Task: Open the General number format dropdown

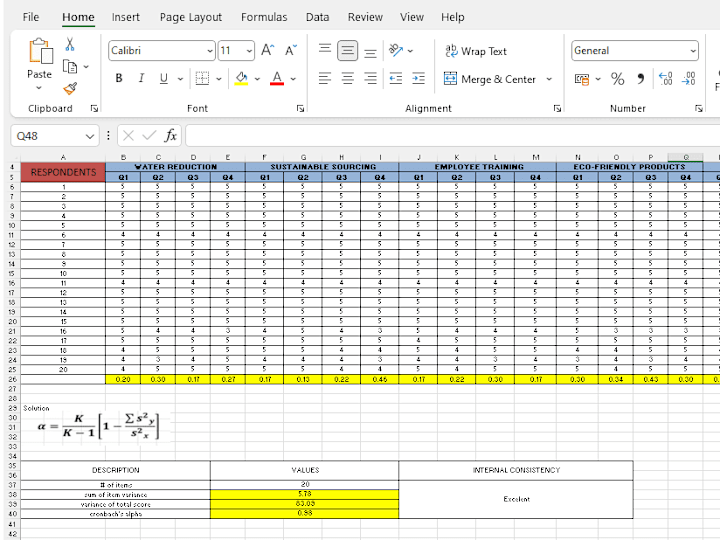Action: pyautogui.click(x=693, y=51)
